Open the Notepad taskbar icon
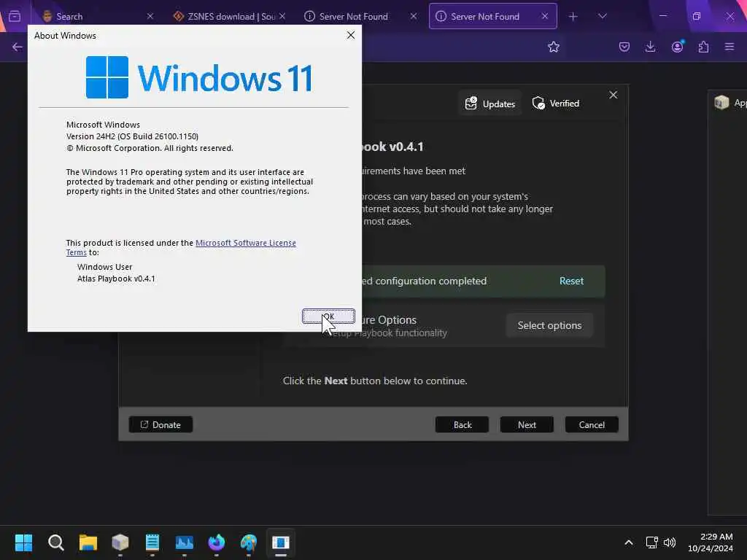Screen dimensions: 747x560 [x=152, y=542]
